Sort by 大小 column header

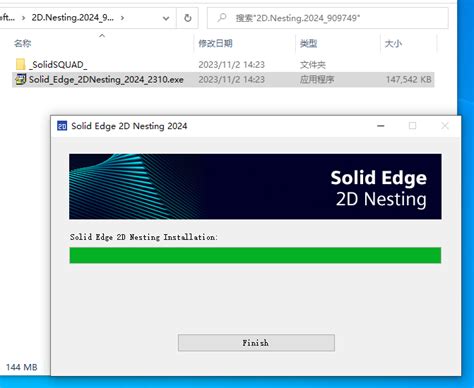pyautogui.click(x=393, y=44)
